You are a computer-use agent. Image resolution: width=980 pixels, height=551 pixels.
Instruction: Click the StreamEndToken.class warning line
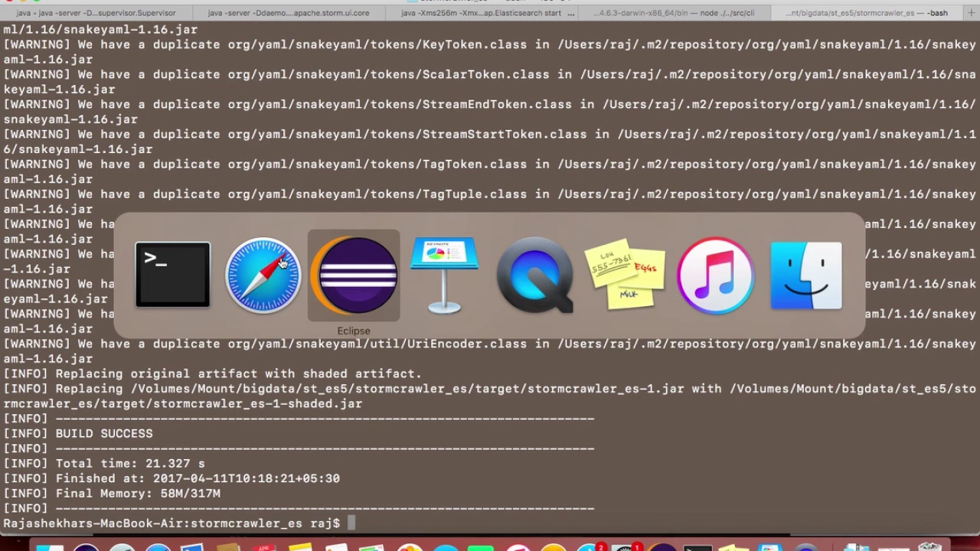coord(490,112)
